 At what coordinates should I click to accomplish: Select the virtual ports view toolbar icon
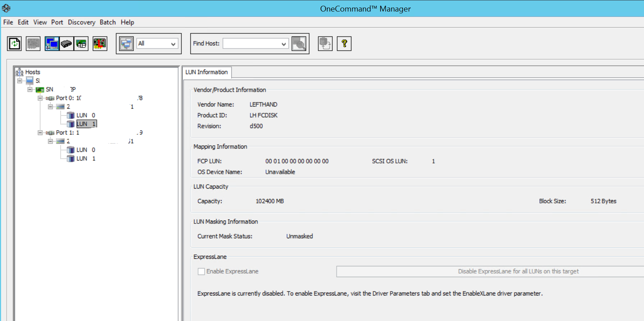[81, 44]
